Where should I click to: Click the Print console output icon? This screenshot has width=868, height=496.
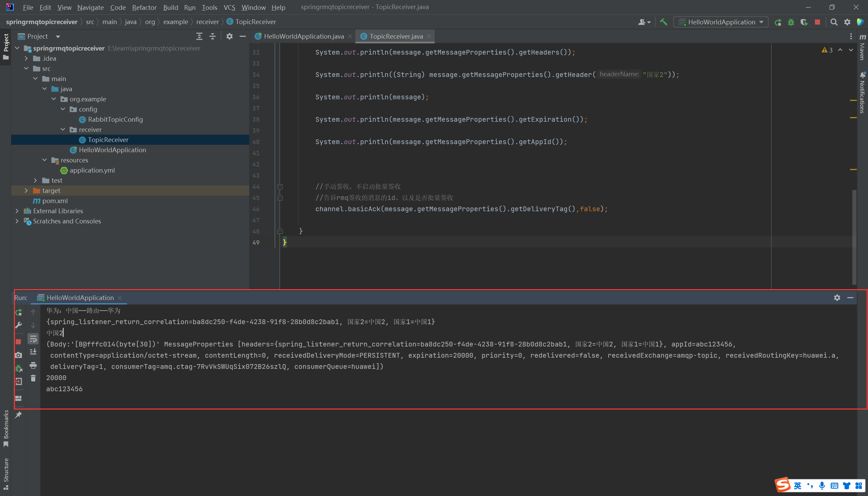(x=33, y=365)
